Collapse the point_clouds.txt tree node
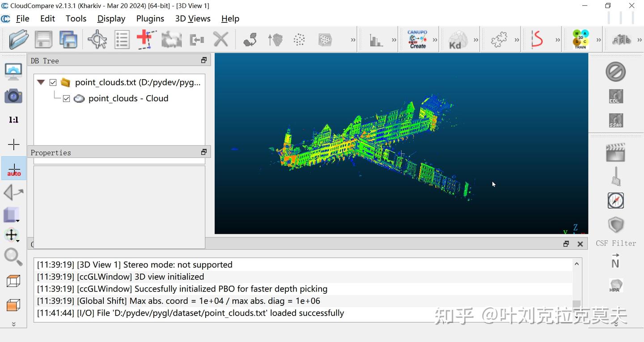This screenshot has height=342, width=644. pyautogui.click(x=41, y=82)
